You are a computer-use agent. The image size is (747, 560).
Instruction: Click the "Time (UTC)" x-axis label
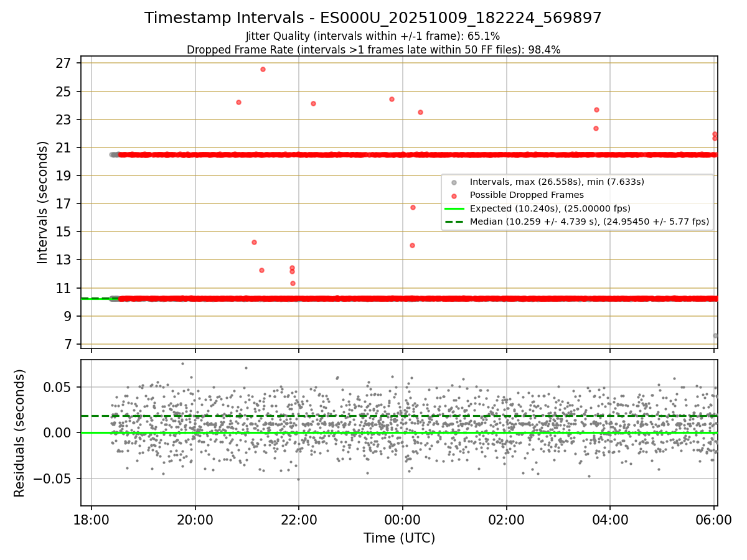click(x=399, y=538)
